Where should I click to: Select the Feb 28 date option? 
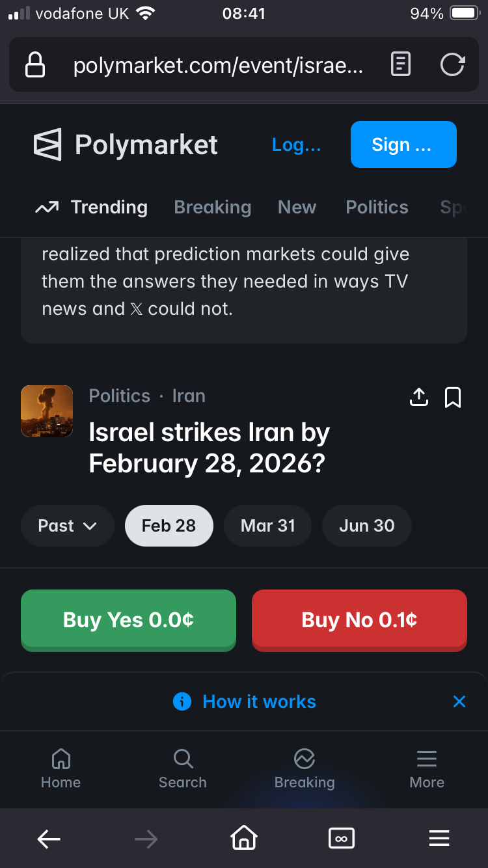point(169,526)
